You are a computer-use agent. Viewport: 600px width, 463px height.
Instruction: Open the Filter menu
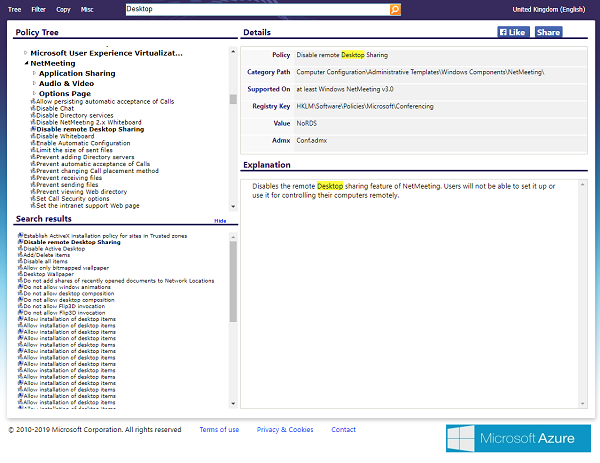click(38, 9)
